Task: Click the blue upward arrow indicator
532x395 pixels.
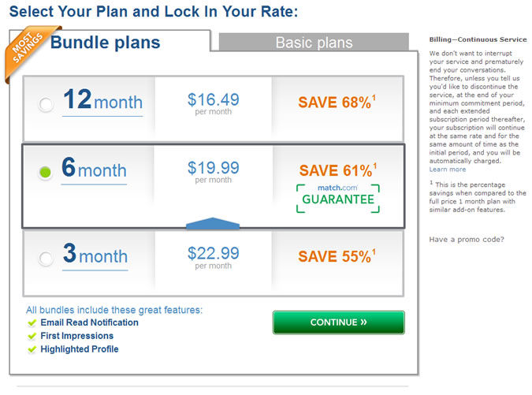Action: pyautogui.click(x=213, y=223)
